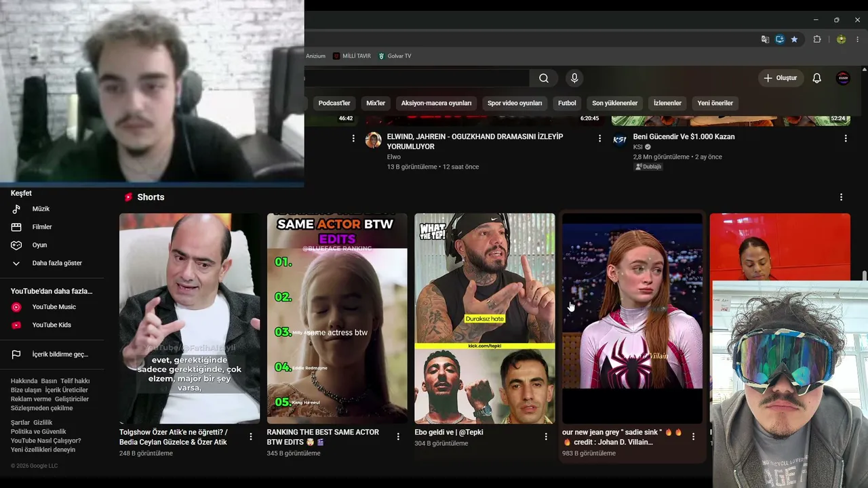Select the Yeni öneriler chip
868x488 pixels.
(715, 103)
